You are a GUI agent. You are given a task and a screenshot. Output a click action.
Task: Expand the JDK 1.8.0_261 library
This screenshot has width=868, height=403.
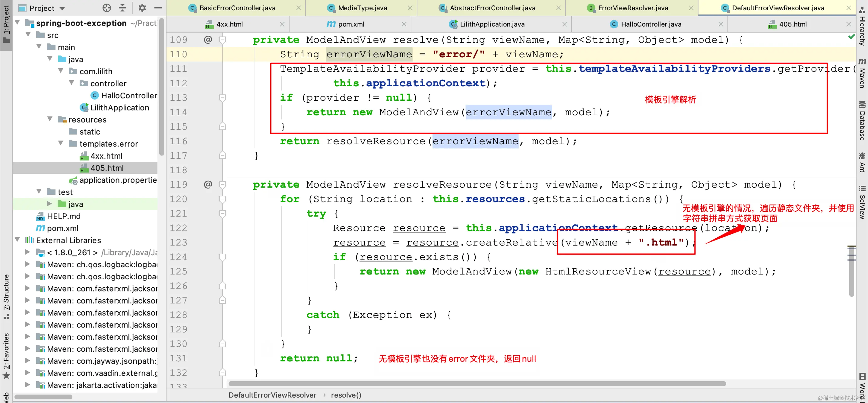coord(28,252)
